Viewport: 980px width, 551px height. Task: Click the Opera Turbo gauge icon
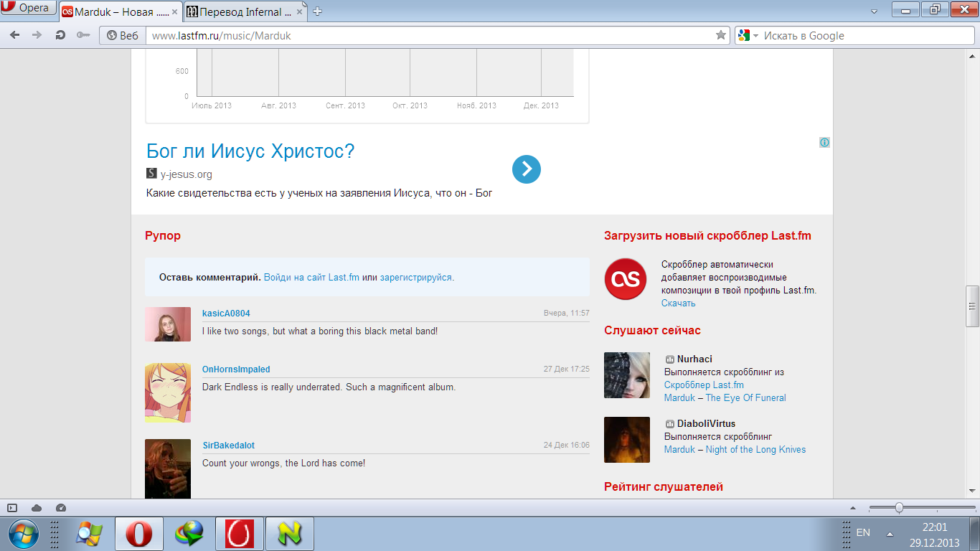(60, 508)
